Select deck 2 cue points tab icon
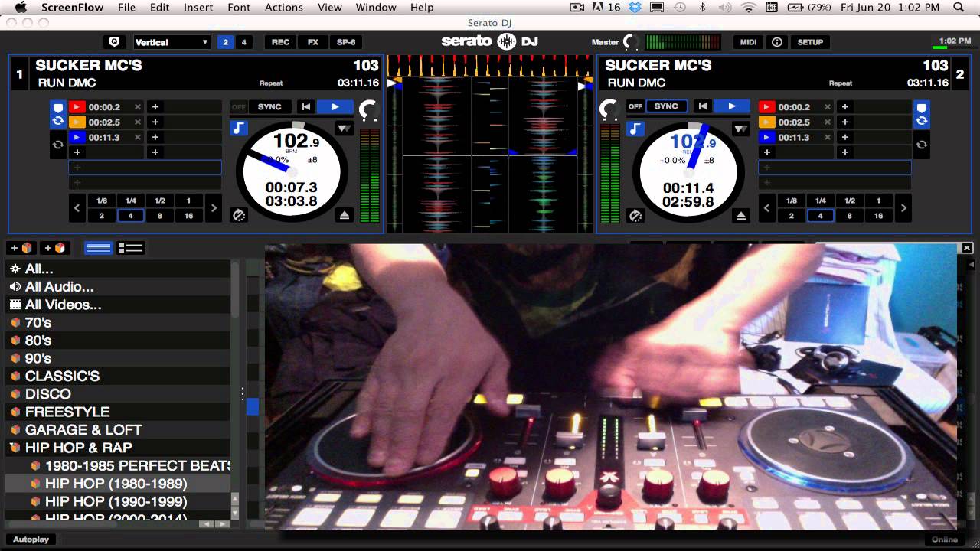The image size is (980, 551). click(922, 107)
